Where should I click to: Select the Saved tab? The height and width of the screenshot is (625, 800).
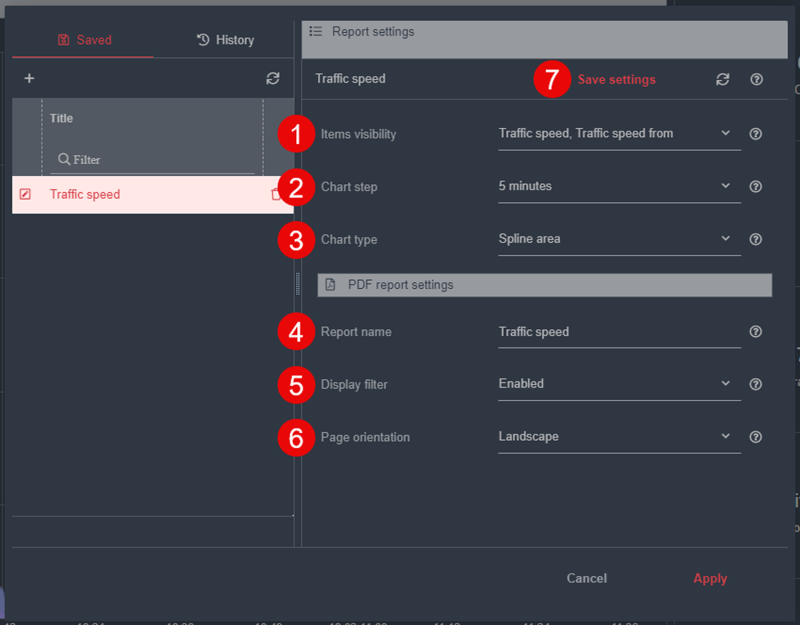pyautogui.click(x=84, y=40)
